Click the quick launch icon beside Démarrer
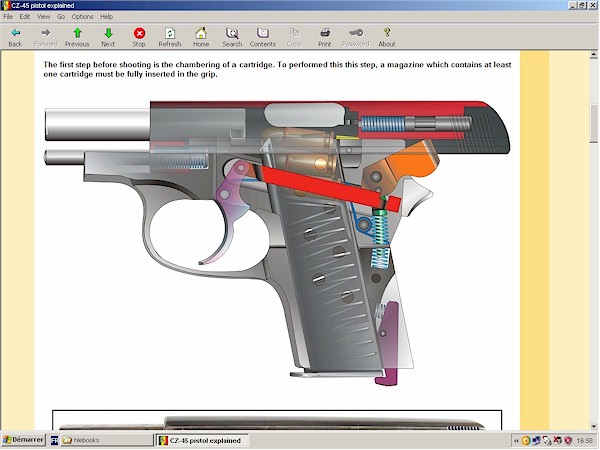600x450 pixels. tap(54, 440)
